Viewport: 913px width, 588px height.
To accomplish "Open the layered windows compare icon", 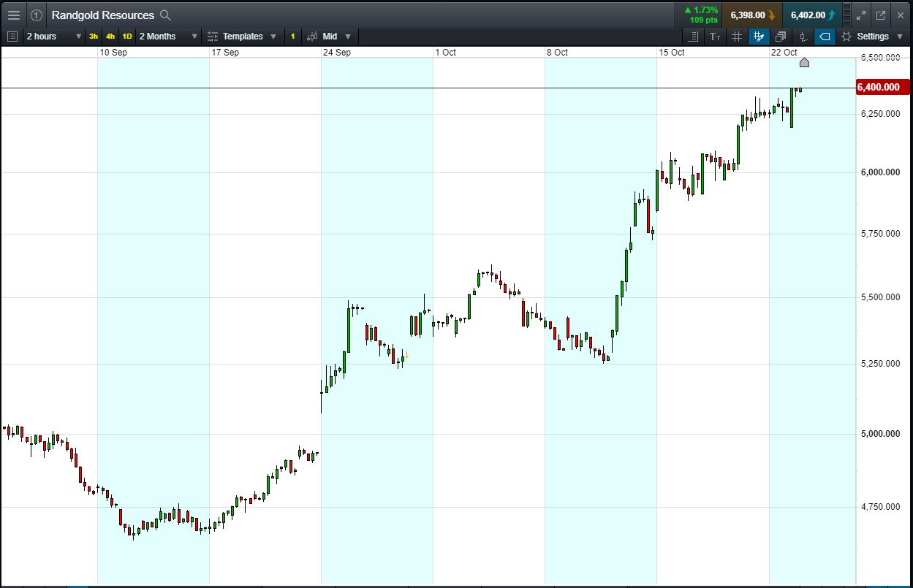I will [x=781, y=37].
